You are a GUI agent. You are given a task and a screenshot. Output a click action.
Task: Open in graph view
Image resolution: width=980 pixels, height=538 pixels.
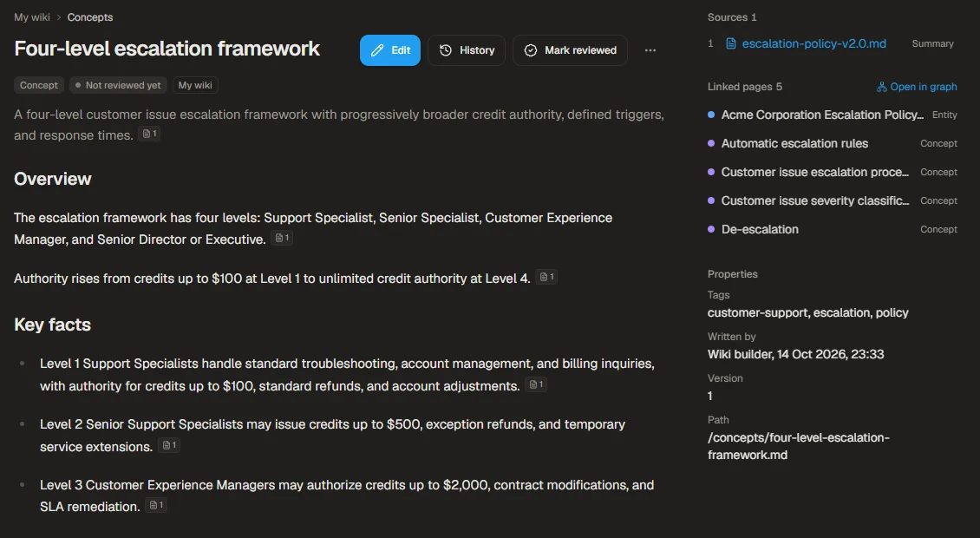point(917,87)
